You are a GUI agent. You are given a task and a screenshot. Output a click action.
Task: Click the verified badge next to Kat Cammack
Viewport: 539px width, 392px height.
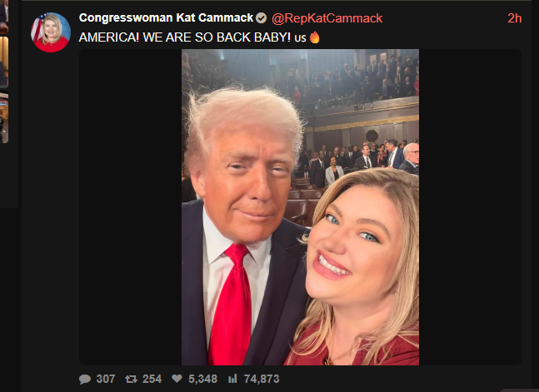pyautogui.click(x=262, y=17)
